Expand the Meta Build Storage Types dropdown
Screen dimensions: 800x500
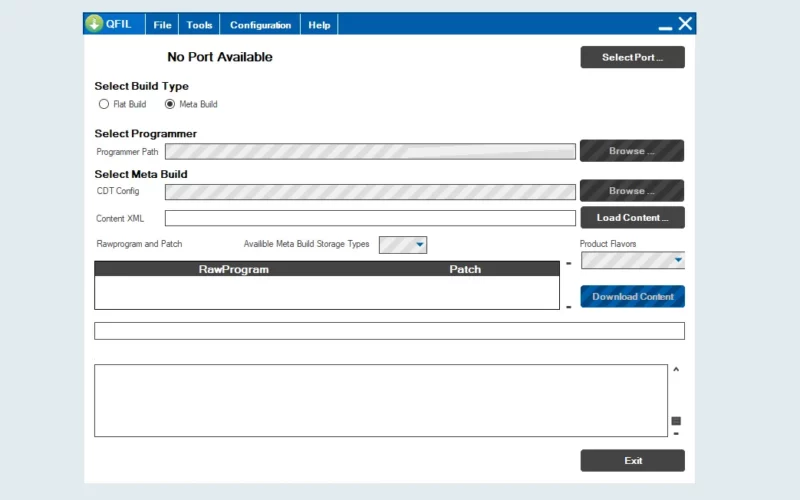click(419, 245)
